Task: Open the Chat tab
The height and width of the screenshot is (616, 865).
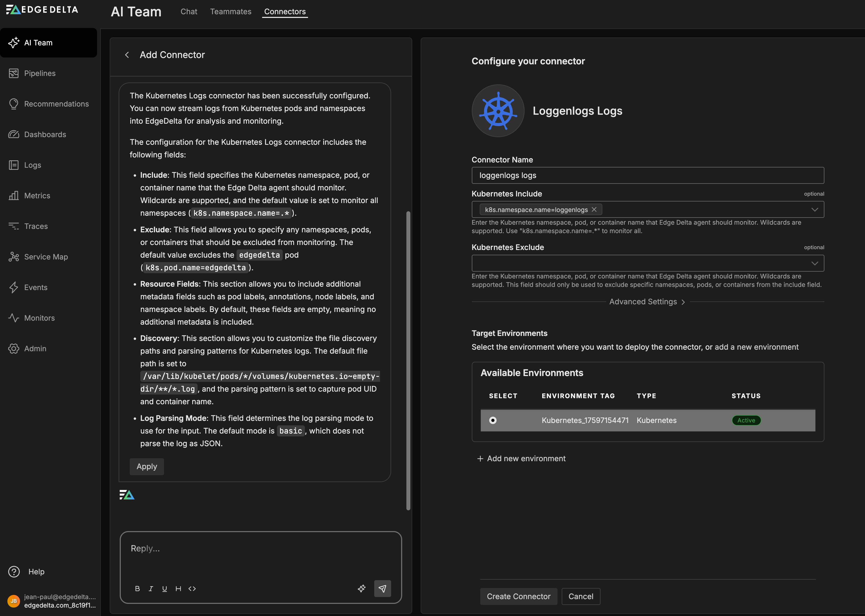Action: [189, 11]
